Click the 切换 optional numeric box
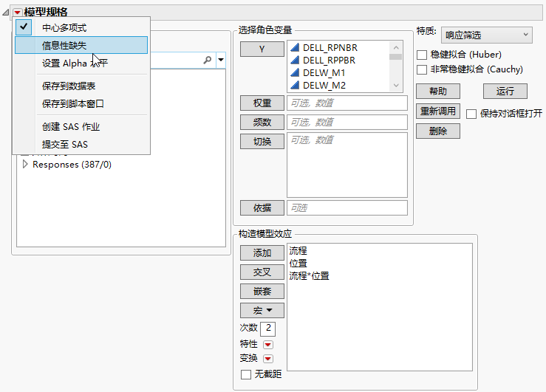 pyautogui.click(x=347, y=165)
